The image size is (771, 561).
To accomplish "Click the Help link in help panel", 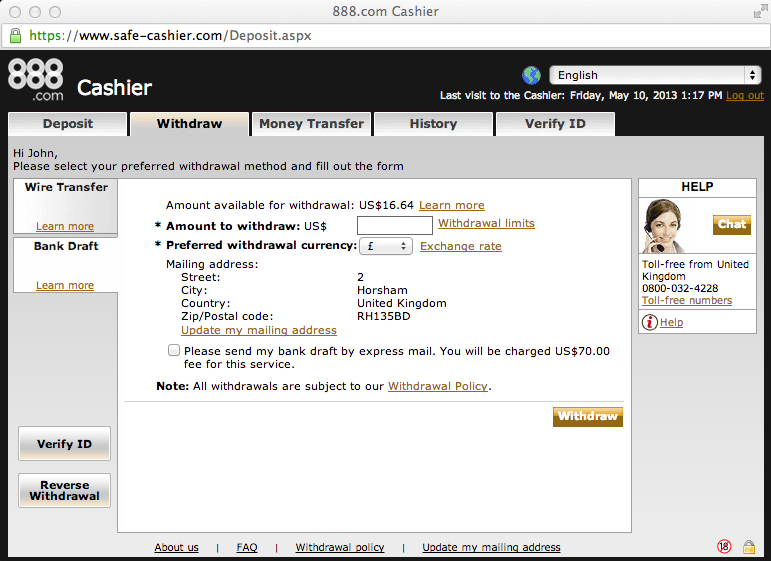I will coord(671,323).
